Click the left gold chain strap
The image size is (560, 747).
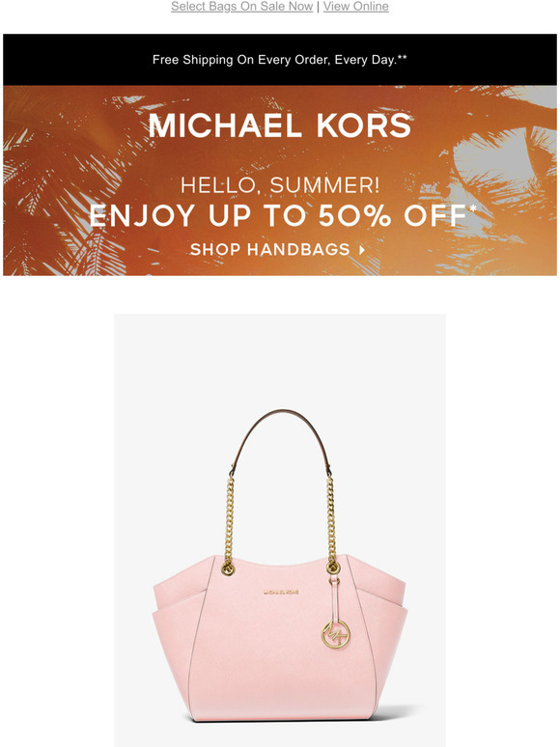(229, 524)
